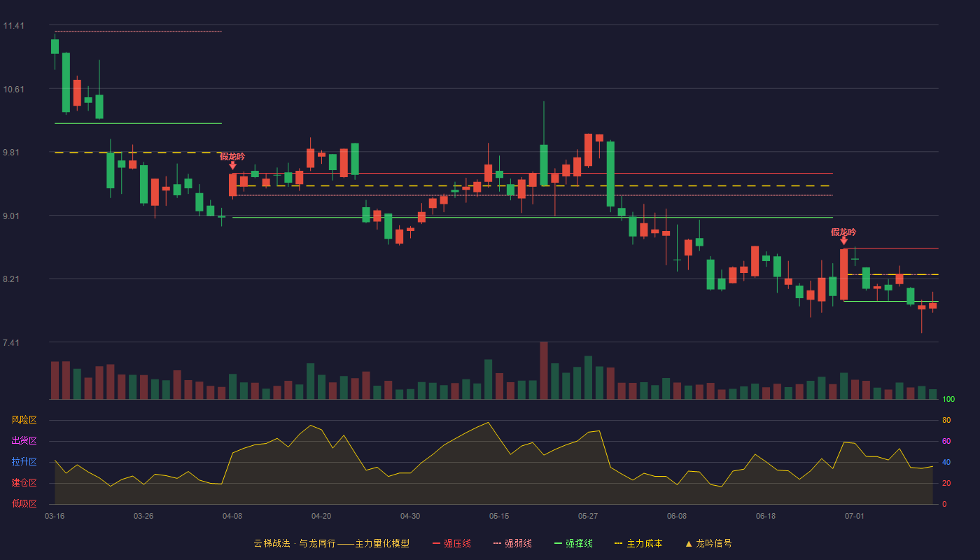
Task: Click the 03-16 date label
Action: (x=55, y=516)
